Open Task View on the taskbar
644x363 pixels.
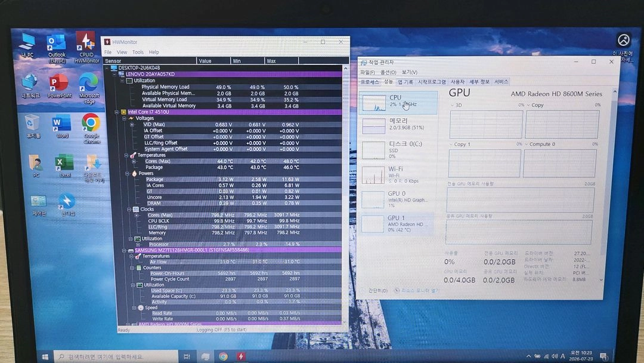click(x=187, y=356)
